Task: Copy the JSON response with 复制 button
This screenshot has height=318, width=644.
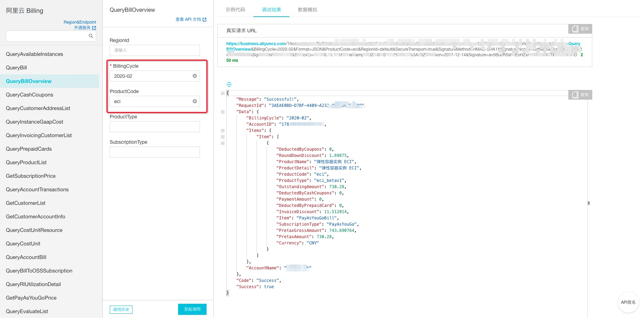Action: (580, 95)
